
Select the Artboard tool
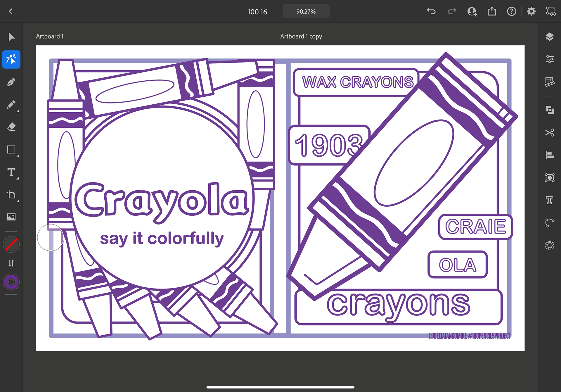click(x=11, y=195)
